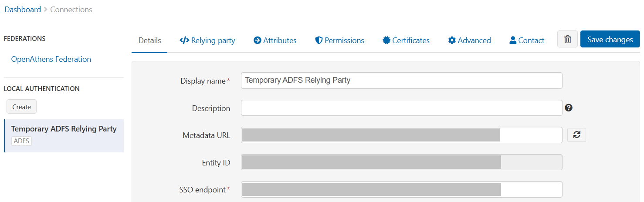Click the FEDERATIONS section heading

pyautogui.click(x=25, y=38)
